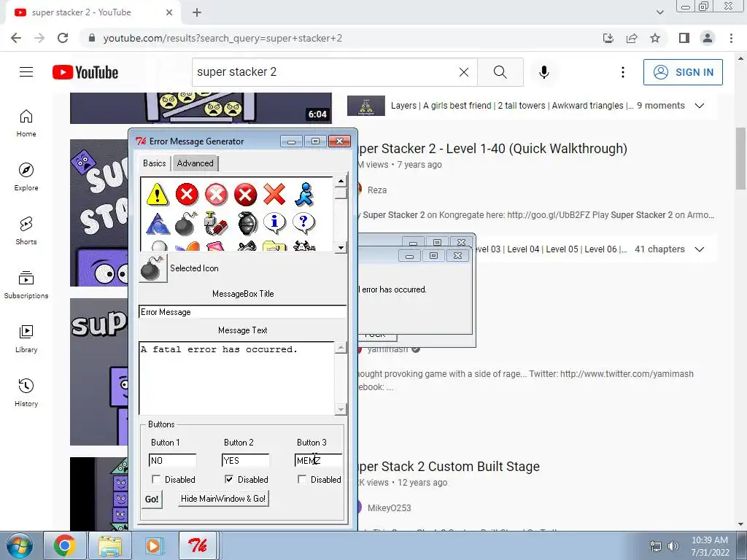
Task: Open the Chrome profile avatar
Action: click(x=708, y=38)
